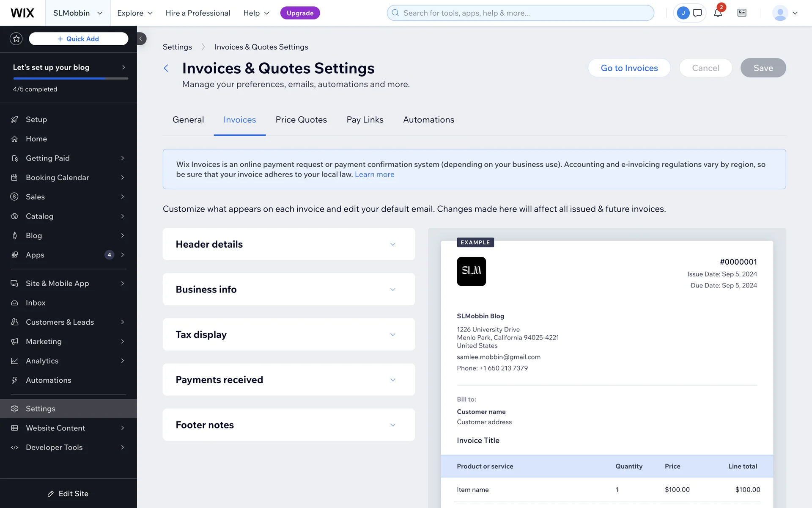Open Settings from the sidebar gear icon
The image size is (812, 508).
[x=15, y=409]
